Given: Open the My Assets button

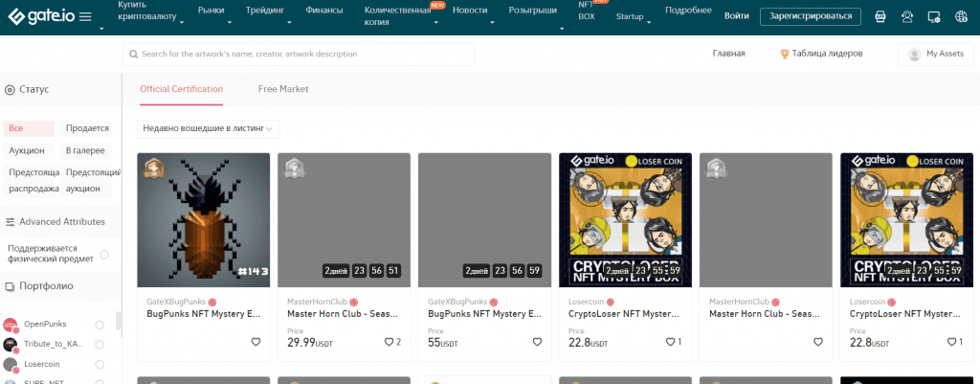Looking at the screenshot, I should pyautogui.click(x=936, y=55).
